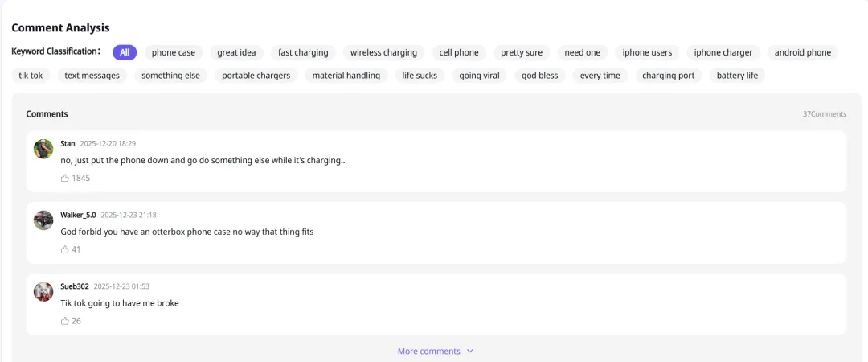The height and width of the screenshot is (362, 868).
Task: Filter comments by phone case keyword
Action: pos(174,52)
